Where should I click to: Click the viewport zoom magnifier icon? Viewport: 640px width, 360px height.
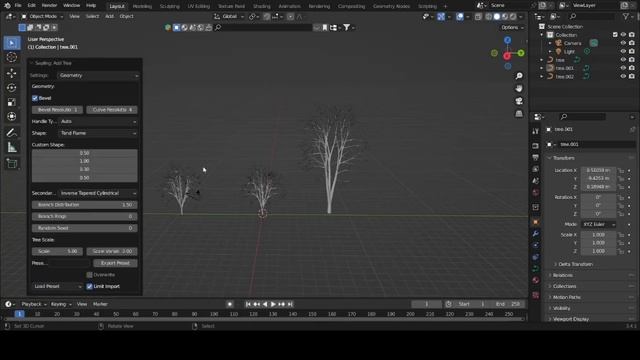(x=519, y=76)
